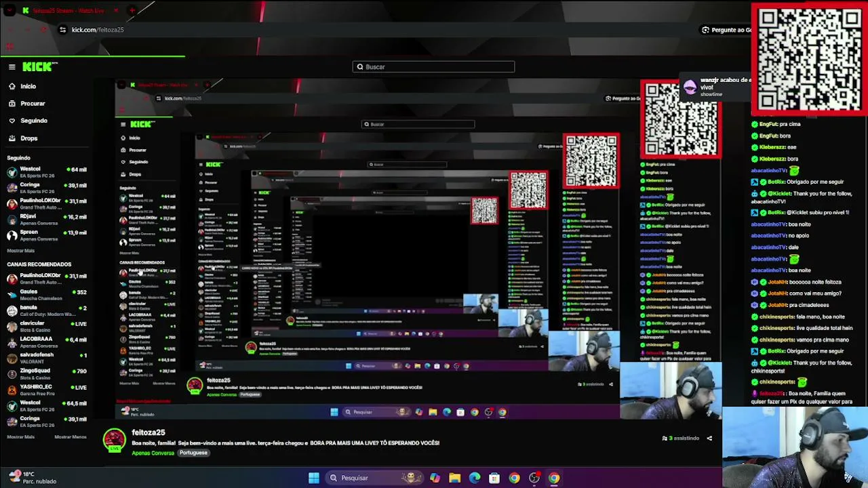868x488 pixels.
Task: Click Mostrar Mais under followed channels
Action: pyautogui.click(x=20, y=250)
